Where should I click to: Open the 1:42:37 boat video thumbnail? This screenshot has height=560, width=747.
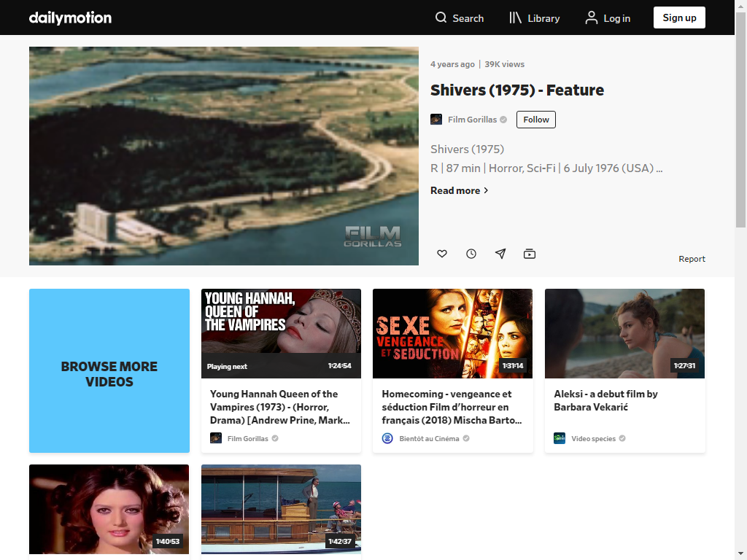281,509
